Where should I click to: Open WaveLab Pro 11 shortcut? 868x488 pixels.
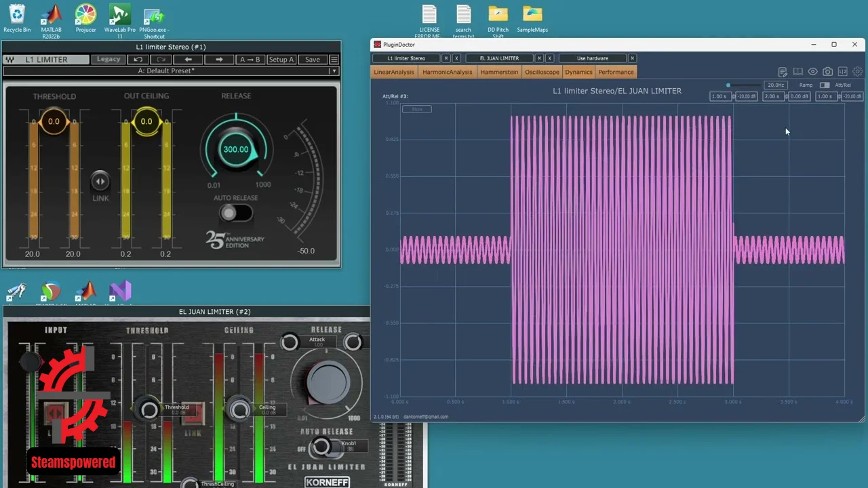point(119,20)
